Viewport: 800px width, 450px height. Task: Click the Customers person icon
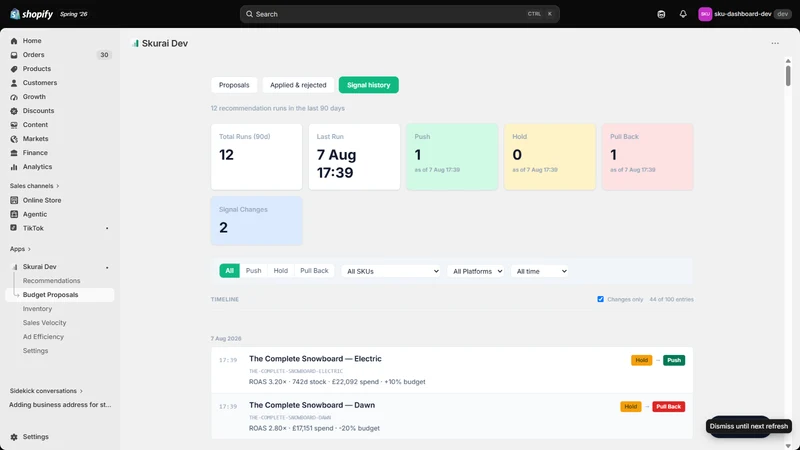coord(14,83)
